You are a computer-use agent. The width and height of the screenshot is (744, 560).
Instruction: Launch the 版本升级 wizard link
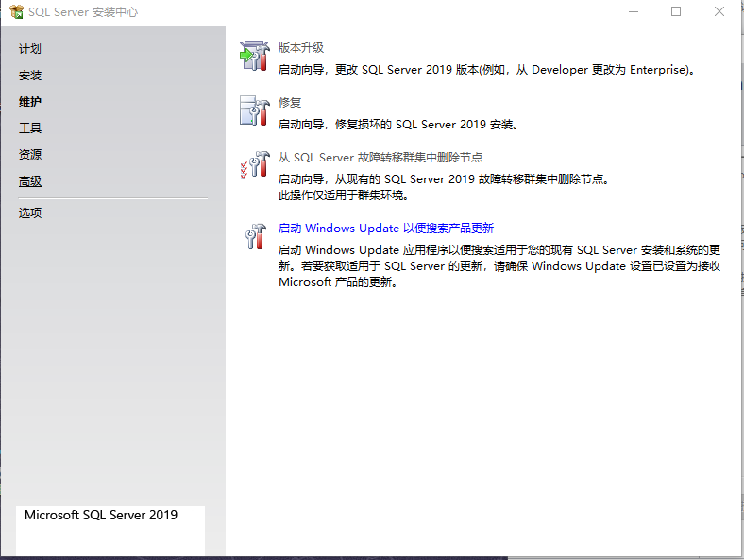pyautogui.click(x=301, y=48)
